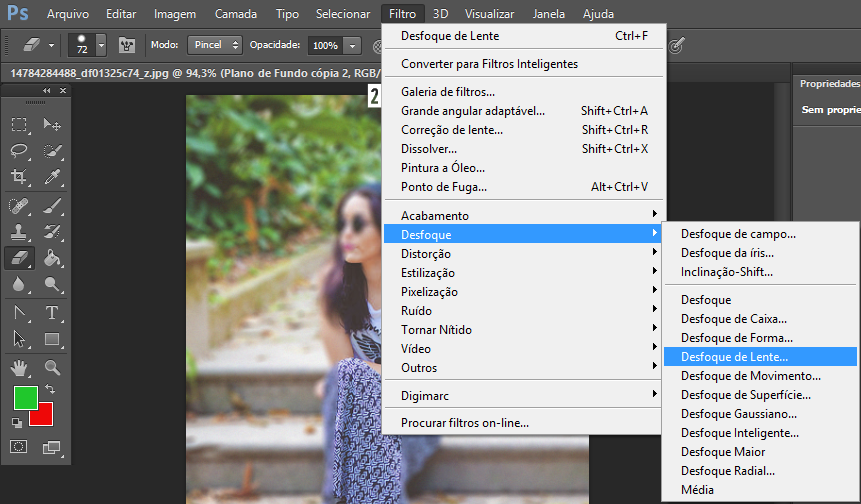Open the Editar menu

coord(121,14)
